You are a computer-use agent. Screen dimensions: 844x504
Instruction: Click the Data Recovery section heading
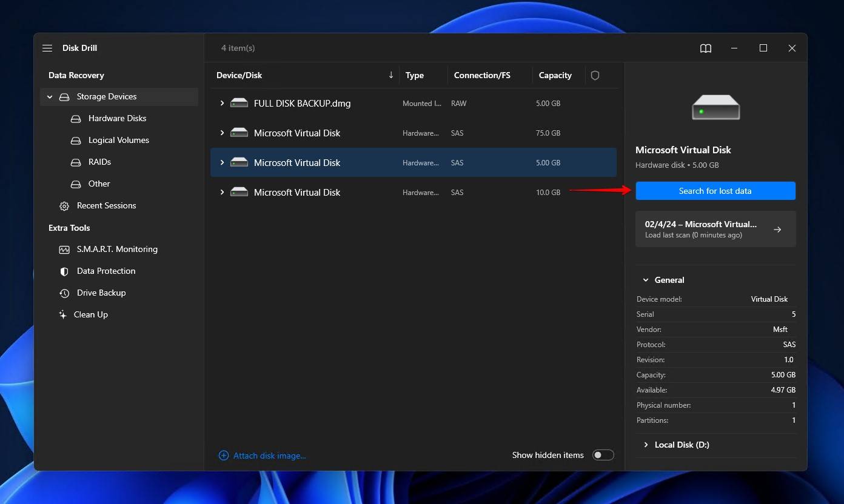point(76,75)
